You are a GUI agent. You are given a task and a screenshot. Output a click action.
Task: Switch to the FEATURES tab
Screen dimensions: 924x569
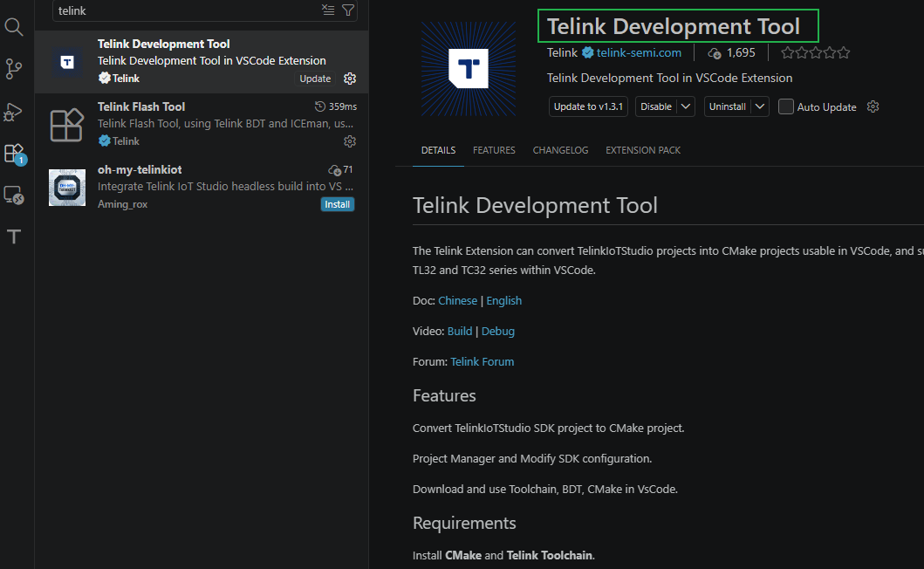pos(494,150)
